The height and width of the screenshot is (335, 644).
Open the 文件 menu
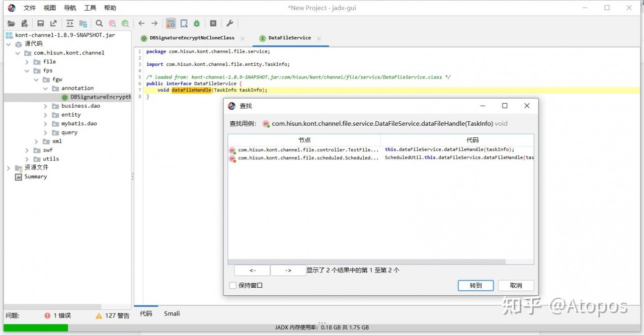30,8
